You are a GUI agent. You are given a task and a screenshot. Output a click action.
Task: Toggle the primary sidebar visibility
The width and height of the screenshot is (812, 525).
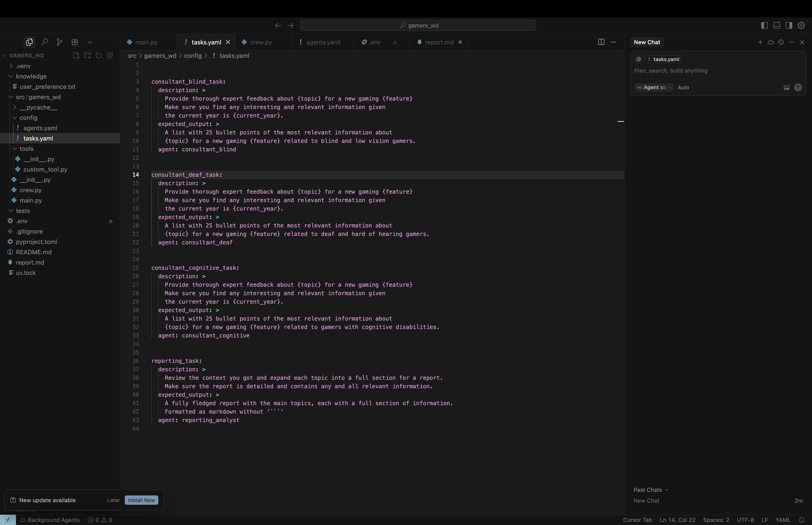pos(764,25)
